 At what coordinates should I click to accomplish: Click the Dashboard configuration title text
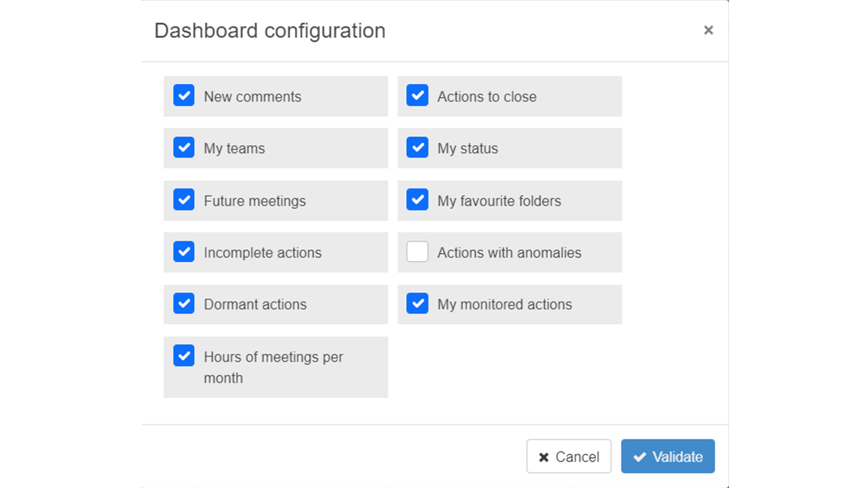pyautogui.click(x=270, y=31)
